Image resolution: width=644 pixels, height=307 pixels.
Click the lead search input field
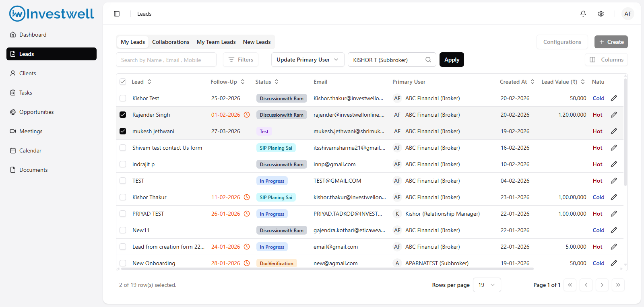click(x=166, y=60)
